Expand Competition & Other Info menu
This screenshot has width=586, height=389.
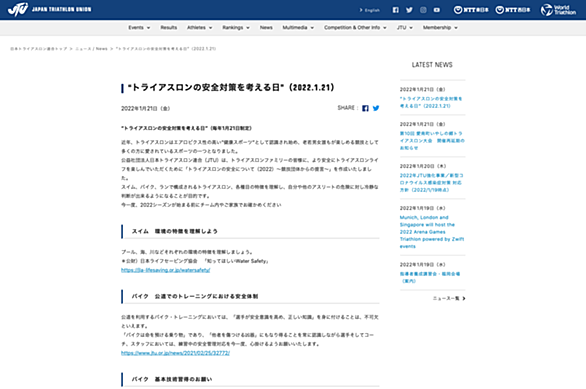[x=355, y=28]
